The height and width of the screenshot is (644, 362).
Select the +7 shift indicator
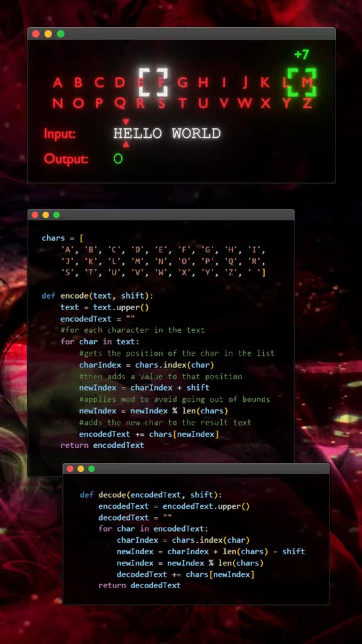pyautogui.click(x=302, y=55)
